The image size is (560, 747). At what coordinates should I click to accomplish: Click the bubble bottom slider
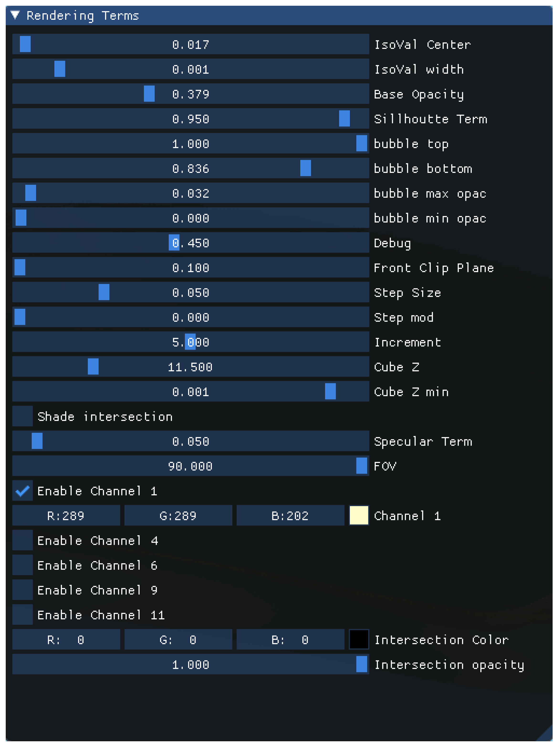point(191,168)
